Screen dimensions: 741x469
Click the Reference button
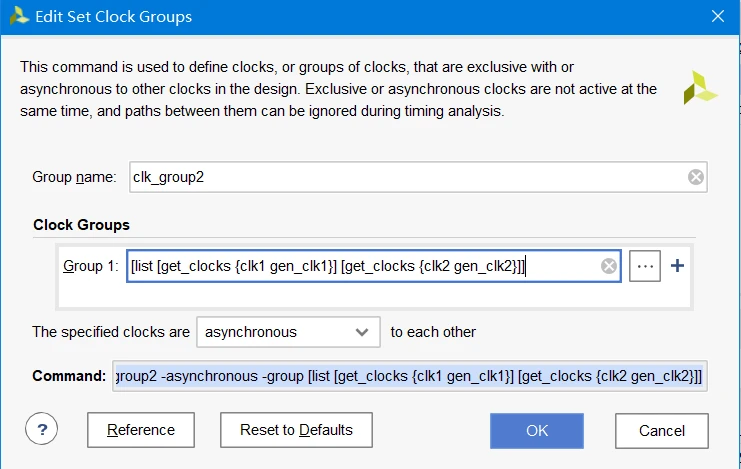(141, 430)
